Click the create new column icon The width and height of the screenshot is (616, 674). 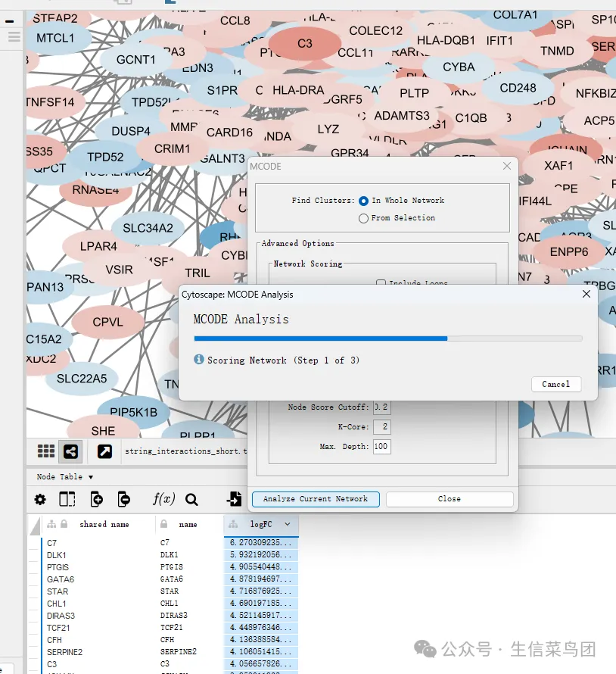(96, 500)
